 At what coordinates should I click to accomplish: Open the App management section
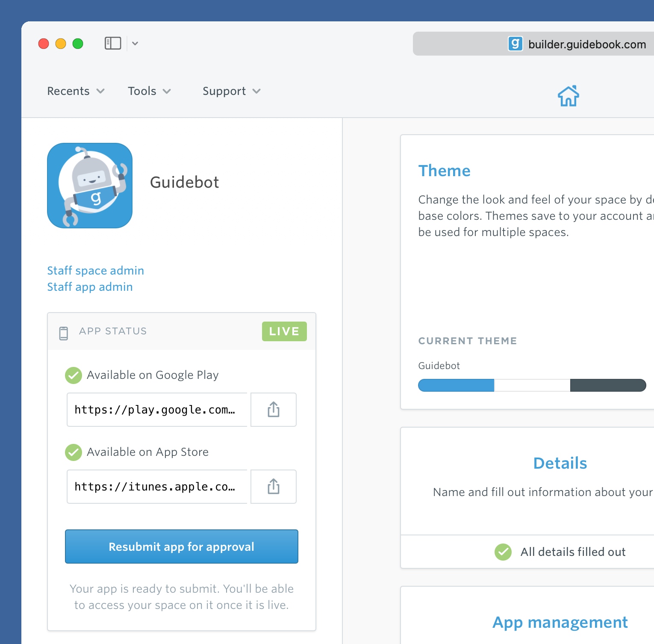point(560,622)
